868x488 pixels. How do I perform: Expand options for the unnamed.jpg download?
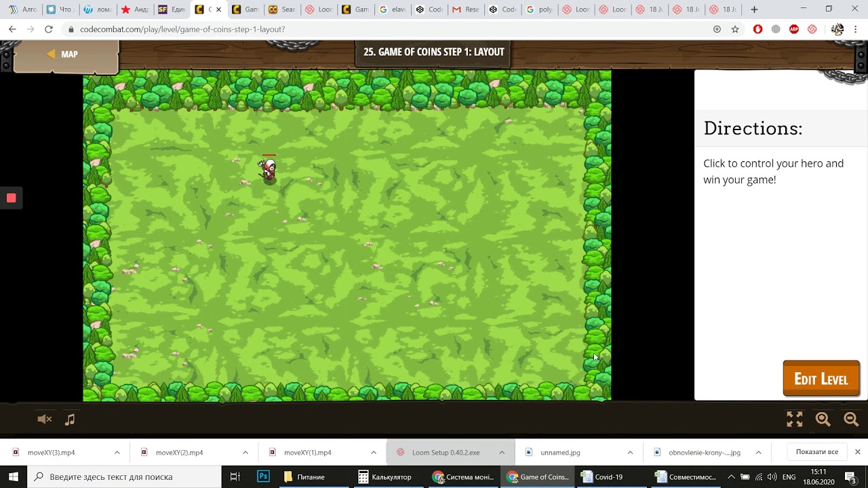click(629, 452)
